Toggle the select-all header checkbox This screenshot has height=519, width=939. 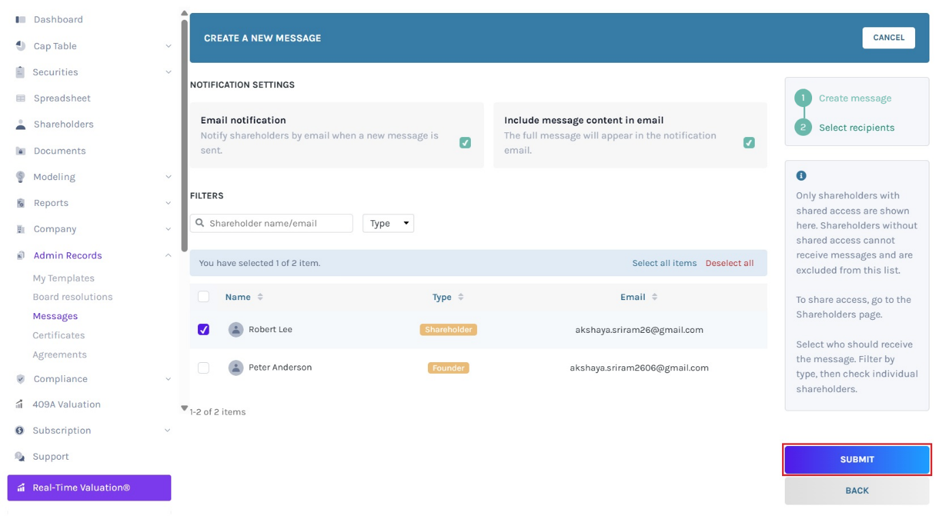[x=204, y=296]
